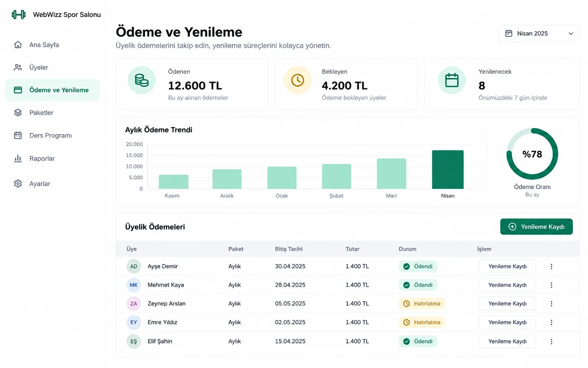Open more options for Ayşe Demir

[551, 266]
